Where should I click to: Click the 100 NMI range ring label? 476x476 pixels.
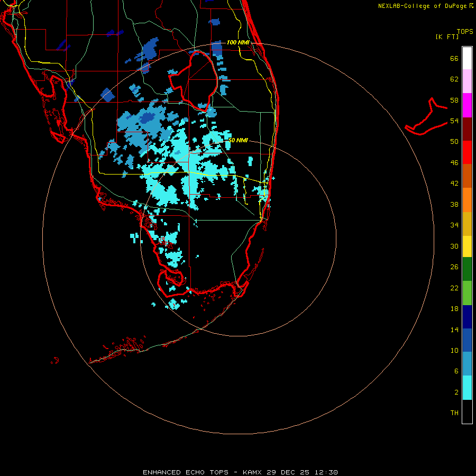click(x=238, y=42)
